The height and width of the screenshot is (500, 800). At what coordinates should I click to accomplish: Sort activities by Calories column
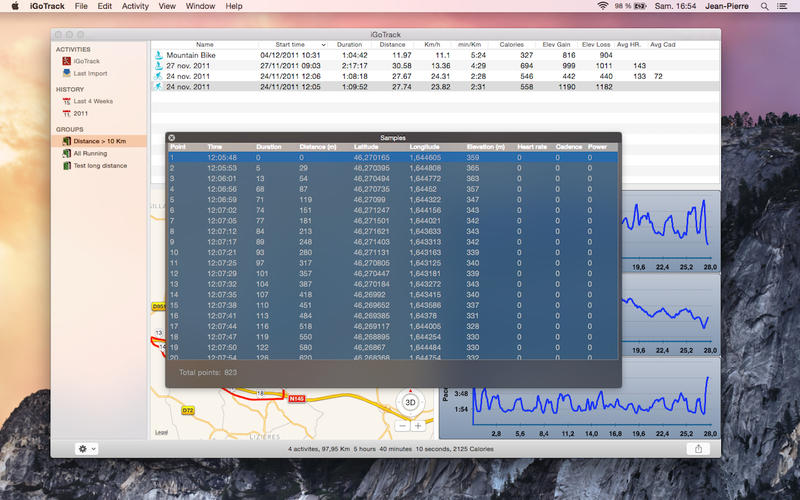tap(512, 45)
